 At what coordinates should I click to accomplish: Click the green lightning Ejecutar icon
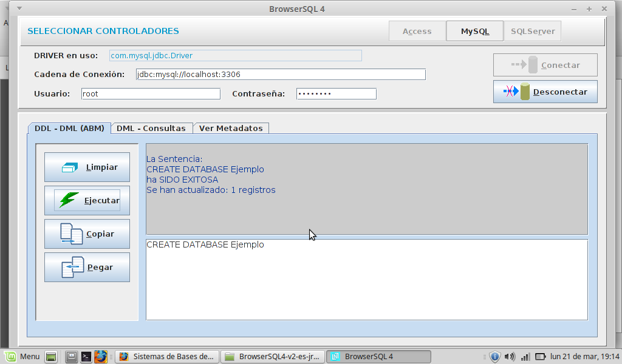pyautogui.click(x=69, y=200)
